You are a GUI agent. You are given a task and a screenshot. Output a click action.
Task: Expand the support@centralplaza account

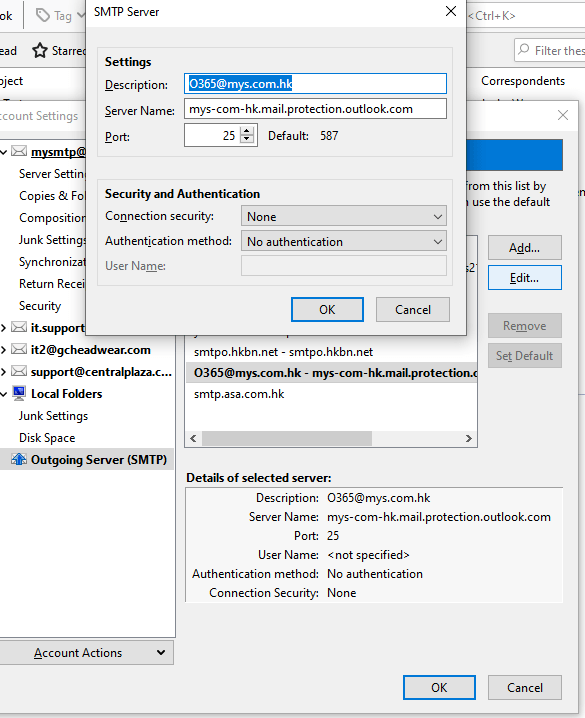[x=4, y=372]
